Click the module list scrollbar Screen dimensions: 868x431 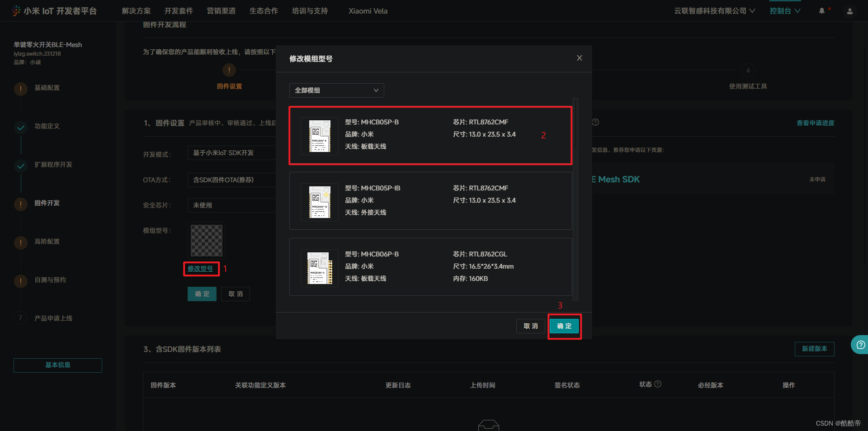(x=576, y=199)
